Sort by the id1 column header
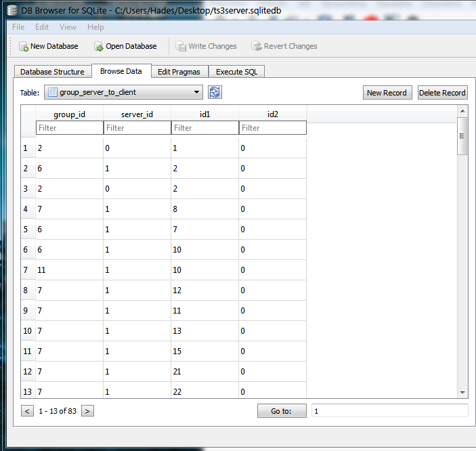 point(205,114)
